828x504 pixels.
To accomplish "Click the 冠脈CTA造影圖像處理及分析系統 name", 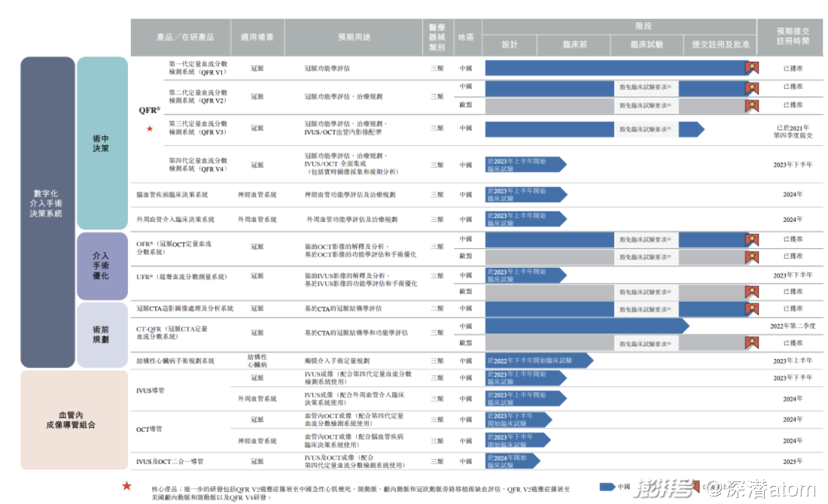I will [185, 308].
